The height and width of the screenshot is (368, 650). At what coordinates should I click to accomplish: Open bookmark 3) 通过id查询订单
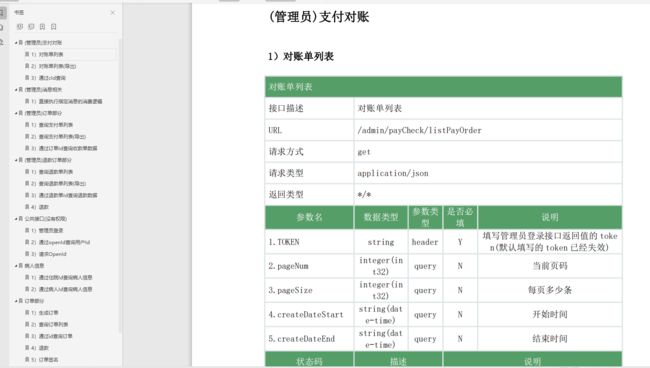tap(49, 336)
